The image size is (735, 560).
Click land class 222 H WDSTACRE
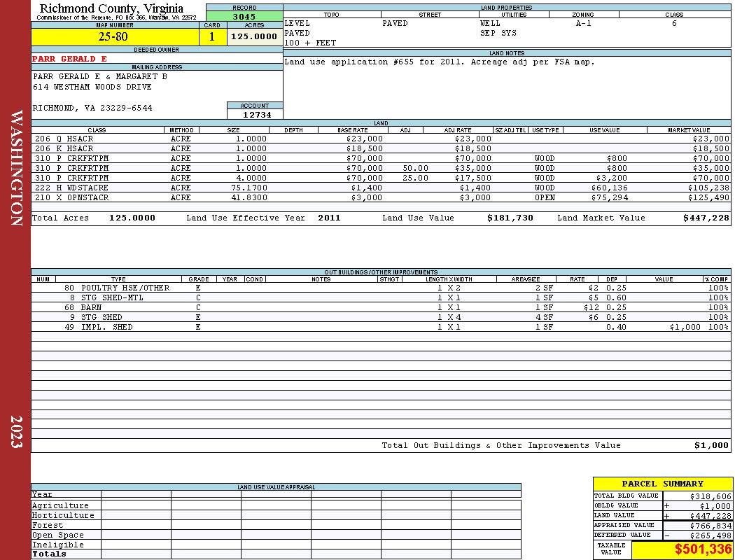(71, 188)
